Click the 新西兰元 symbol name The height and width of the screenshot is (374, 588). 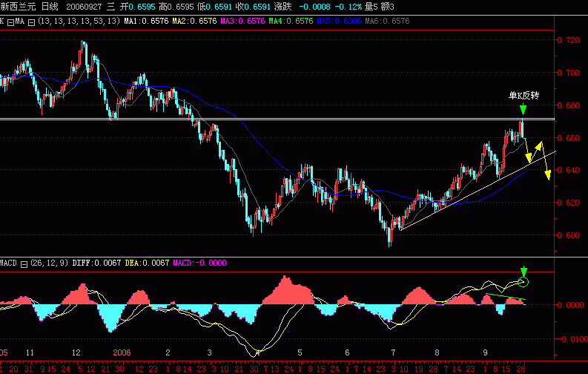[x=19, y=7]
